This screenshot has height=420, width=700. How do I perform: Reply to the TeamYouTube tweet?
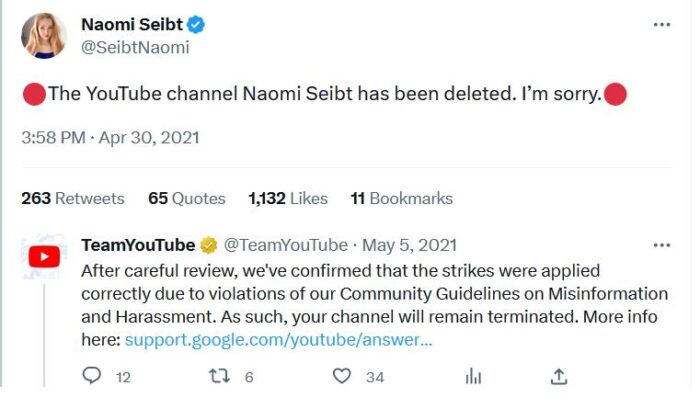[93, 377]
